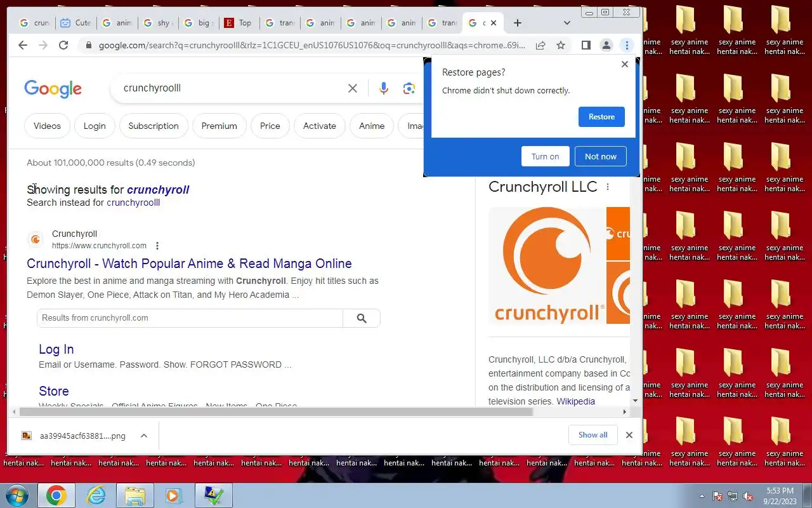812x508 pixels.
Task: Dismiss the Restore pages popup
Action: click(x=625, y=64)
